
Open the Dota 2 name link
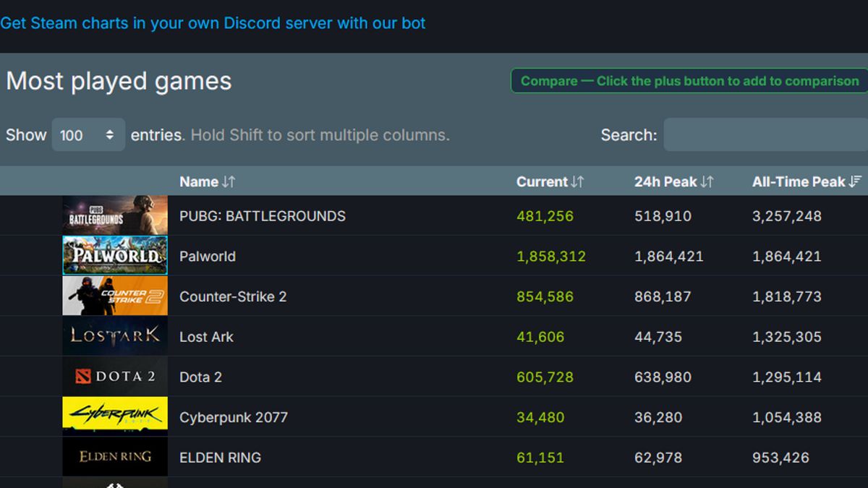200,377
